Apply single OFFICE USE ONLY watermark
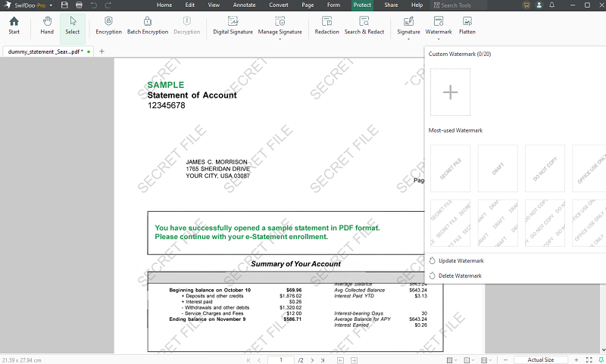The width and height of the screenshot is (606, 364). 589,168
